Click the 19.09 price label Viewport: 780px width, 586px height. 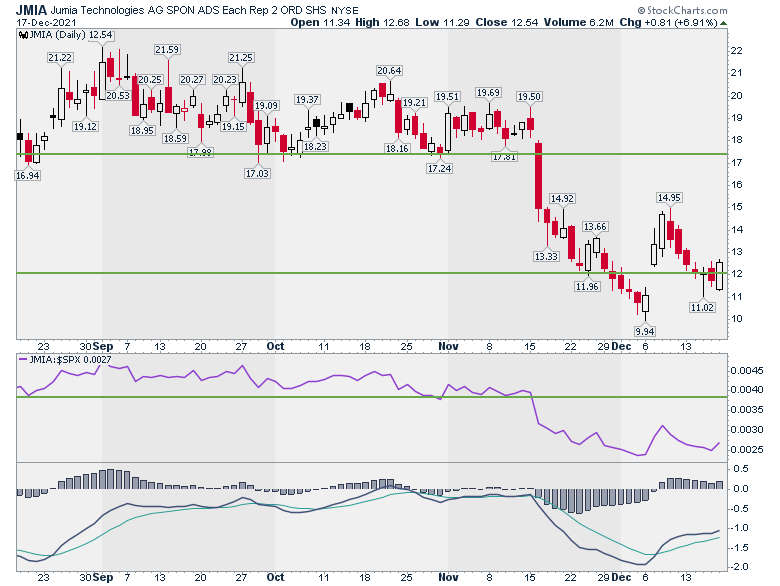(x=267, y=105)
